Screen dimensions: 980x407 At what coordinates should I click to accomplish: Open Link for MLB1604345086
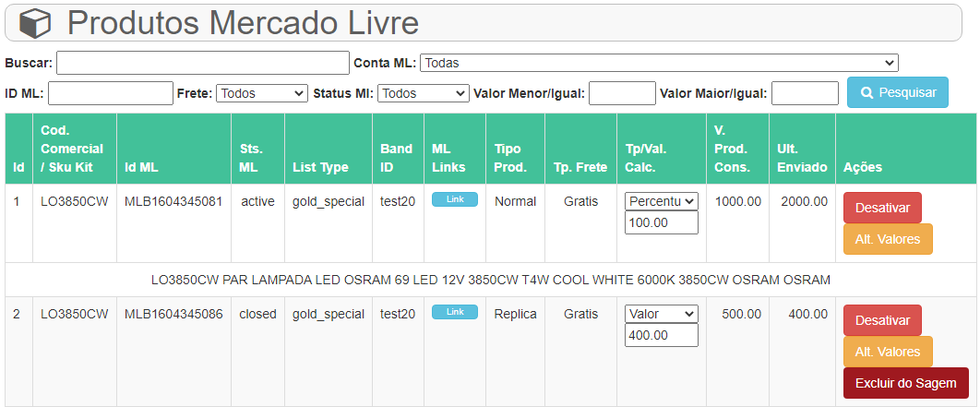pos(455,312)
